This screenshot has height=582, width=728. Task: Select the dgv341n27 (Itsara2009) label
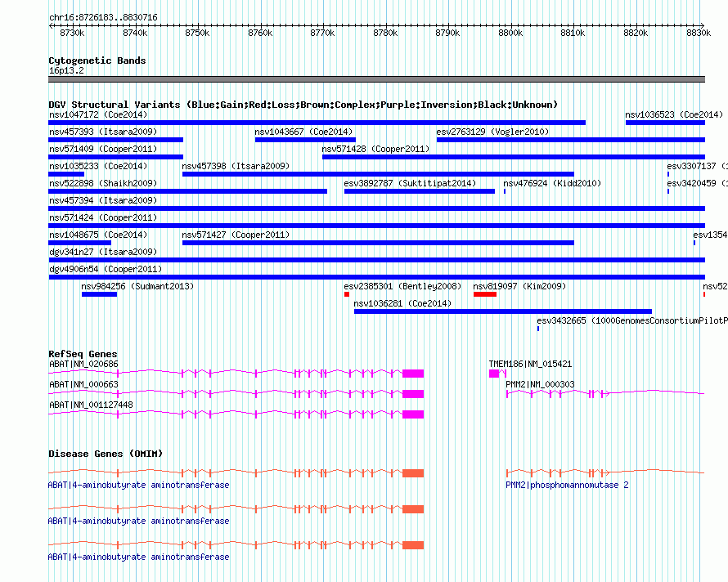pyautogui.click(x=103, y=252)
